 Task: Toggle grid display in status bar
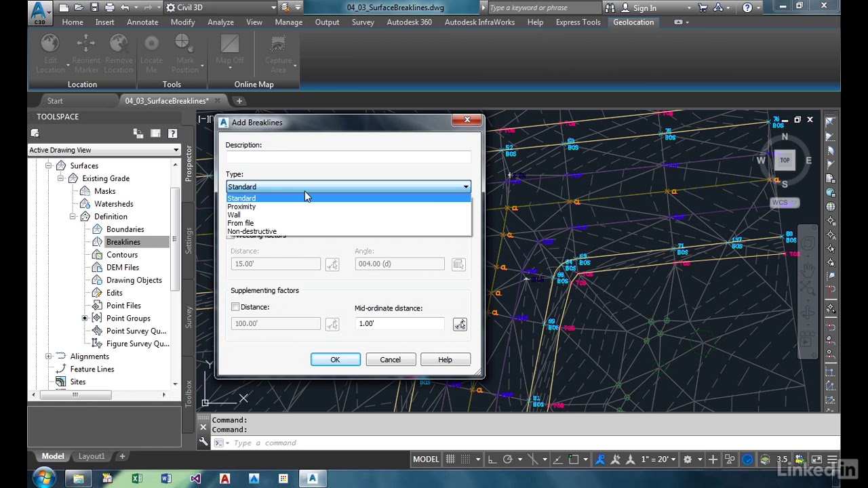[x=450, y=460]
